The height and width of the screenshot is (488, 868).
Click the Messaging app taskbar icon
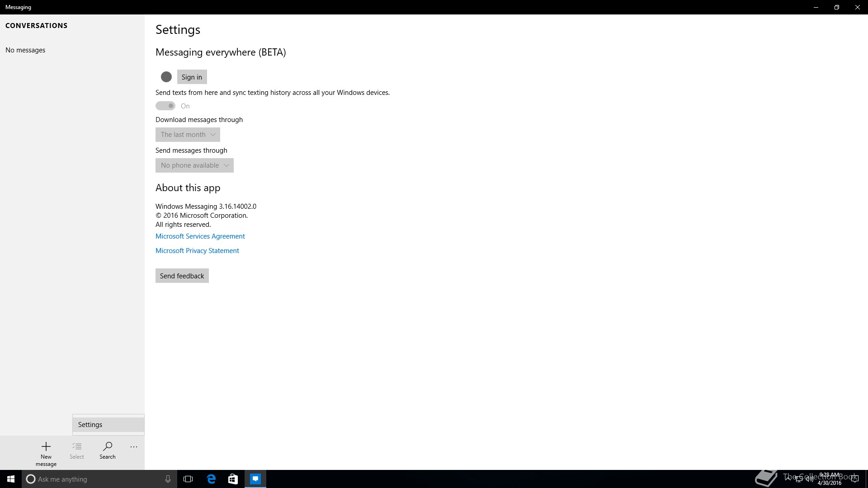[x=255, y=479]
